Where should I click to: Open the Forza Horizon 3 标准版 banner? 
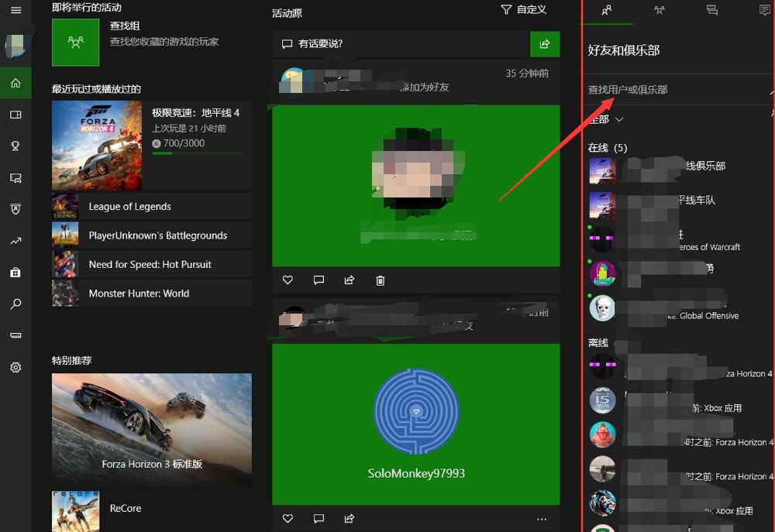tap(152, 429)
